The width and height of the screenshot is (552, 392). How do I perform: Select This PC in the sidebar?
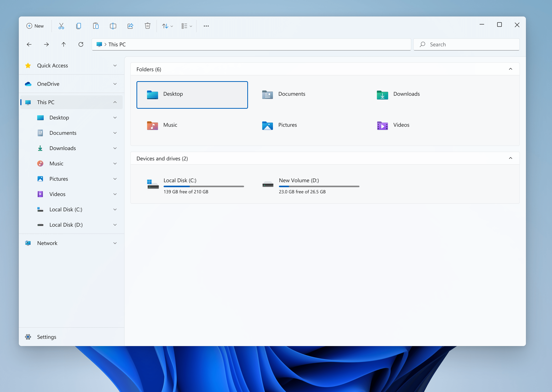(x=45, y=102)
